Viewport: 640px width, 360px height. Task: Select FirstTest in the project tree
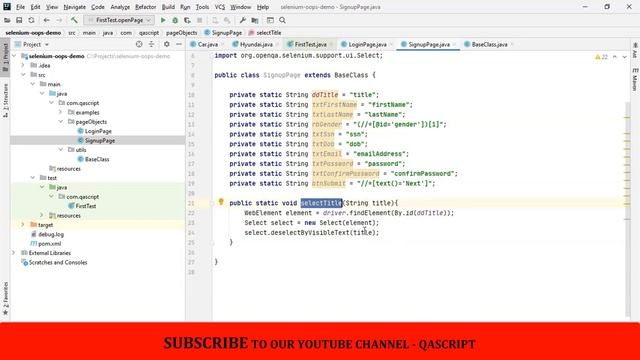click(86, 206)
